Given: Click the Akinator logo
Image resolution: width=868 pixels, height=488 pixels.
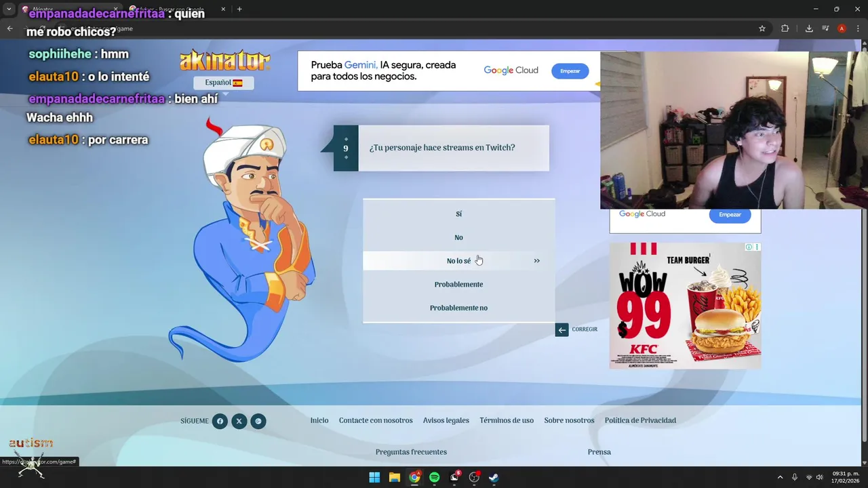Looking at the screenshot, I should coord(224,61).
